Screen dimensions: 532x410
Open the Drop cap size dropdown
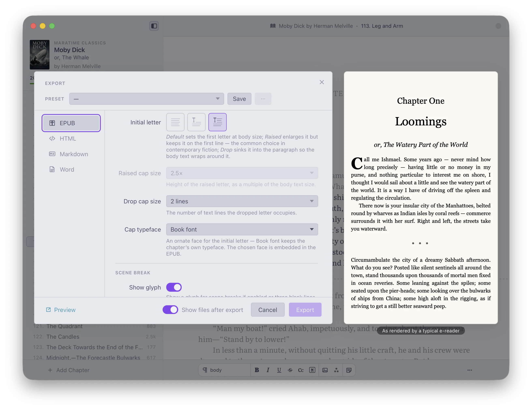242,201
